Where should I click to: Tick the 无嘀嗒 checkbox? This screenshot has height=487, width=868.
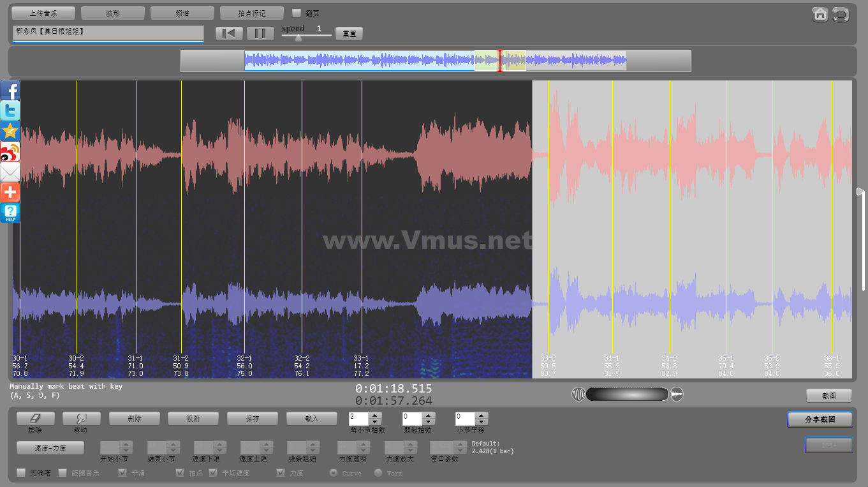click(21, 473)
